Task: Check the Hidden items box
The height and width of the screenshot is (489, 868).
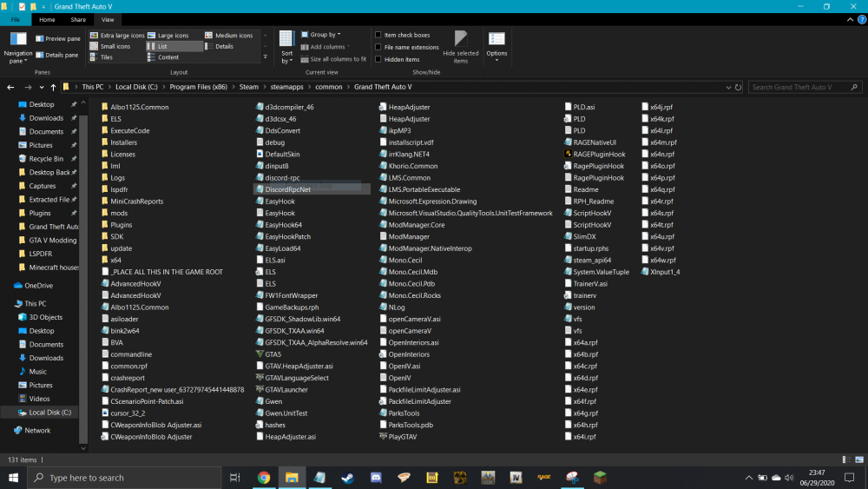Action: pyautogui.click(x=378, y=60)
